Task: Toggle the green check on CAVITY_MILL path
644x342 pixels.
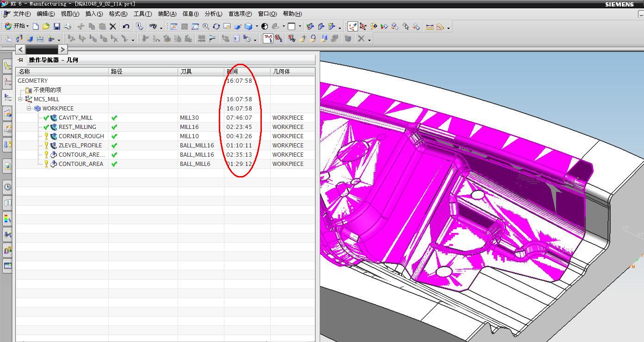Action: click(x=114, y=117)
